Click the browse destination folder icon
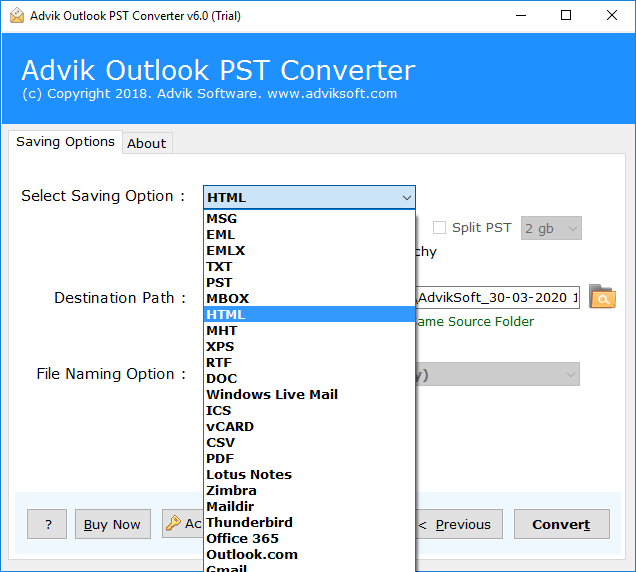The height and width of the screenshot is (572, 636). click(x=602, y=297)
